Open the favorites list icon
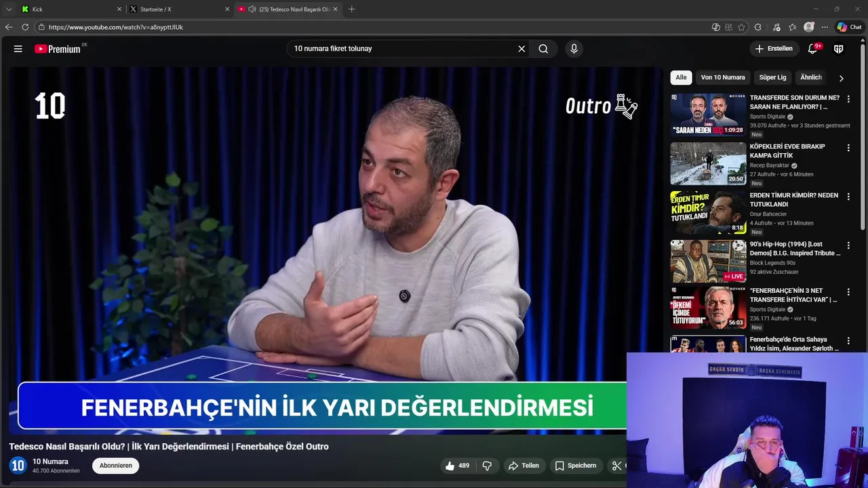Screen dimensions: 868x488 793,27
